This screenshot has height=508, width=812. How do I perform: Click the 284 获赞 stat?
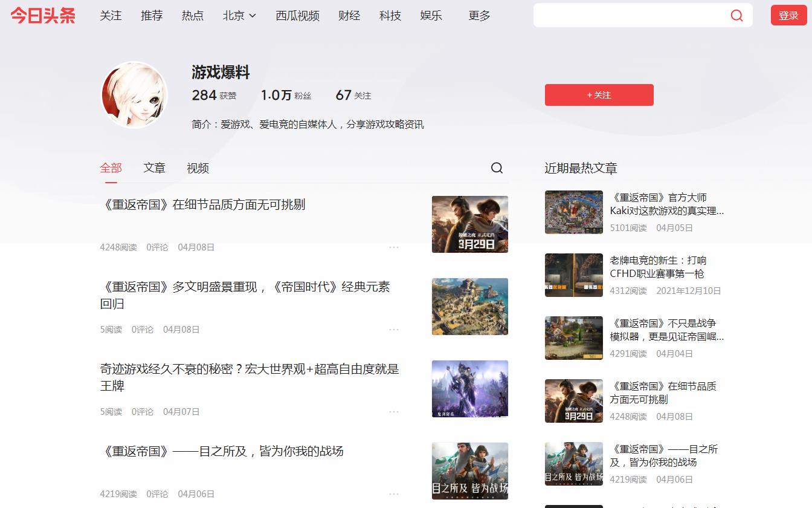(x=214, y=95)
